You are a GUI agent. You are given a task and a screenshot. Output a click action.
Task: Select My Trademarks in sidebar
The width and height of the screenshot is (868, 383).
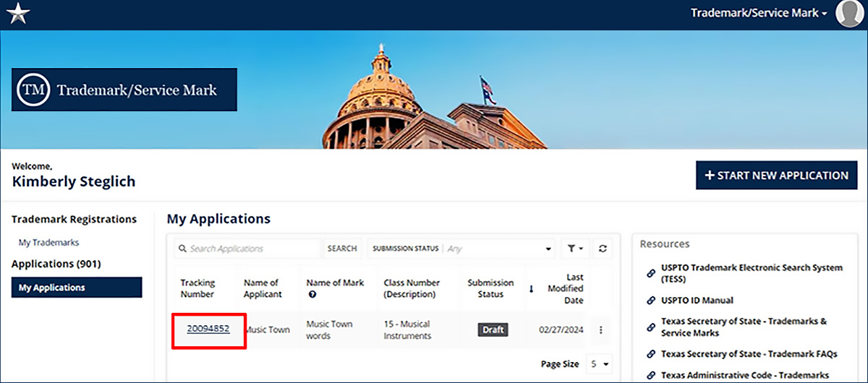[48, 243]
